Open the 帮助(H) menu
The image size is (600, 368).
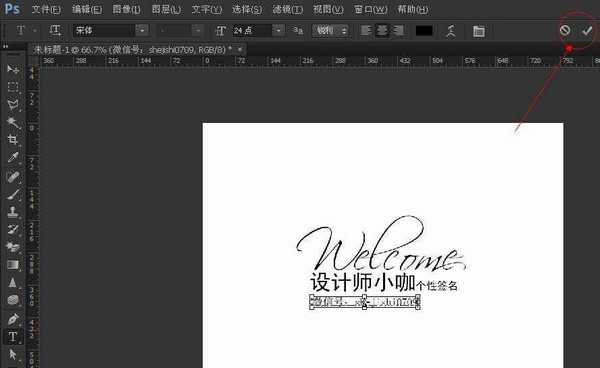click(412, 9)
